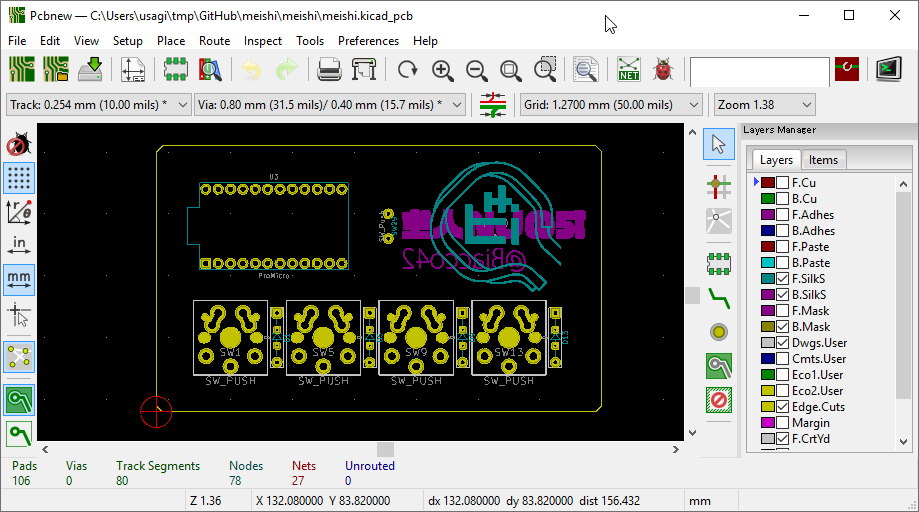Click the new board toolbar icon
This screenshot has width=919, height=512.
(22, 69)
